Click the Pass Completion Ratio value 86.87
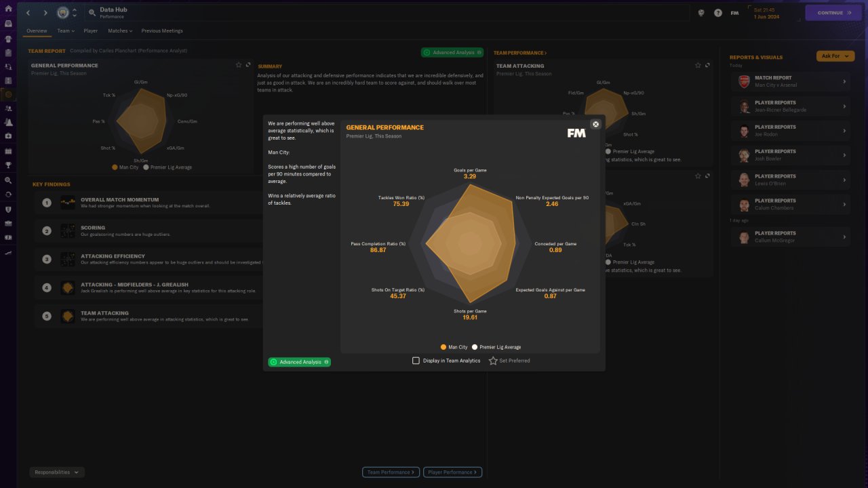 (378, 250)
